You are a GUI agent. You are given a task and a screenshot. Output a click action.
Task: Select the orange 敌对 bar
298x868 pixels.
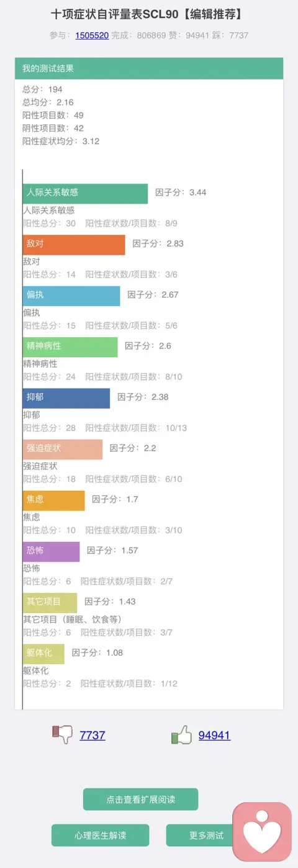(x=74, y=245)
